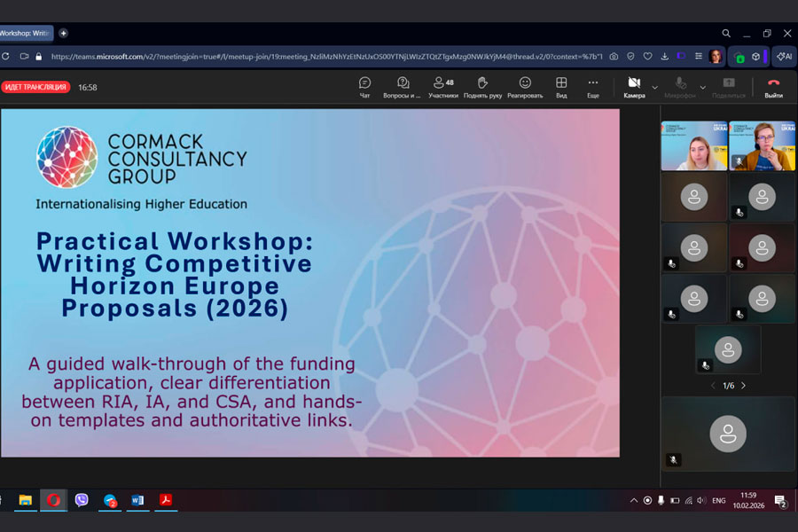This screenshot has height=532, width=798.
Task: Click the Teams meeting URL address bar
Action: point(326,56)
